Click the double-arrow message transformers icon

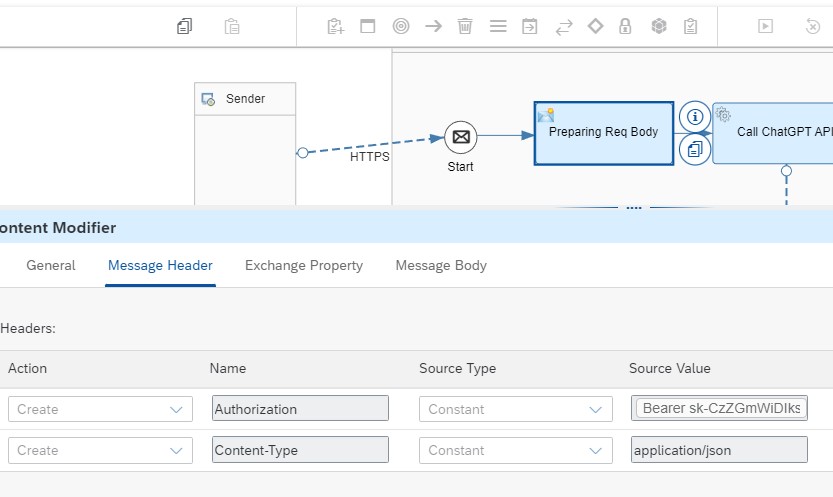tap(564, 27)
